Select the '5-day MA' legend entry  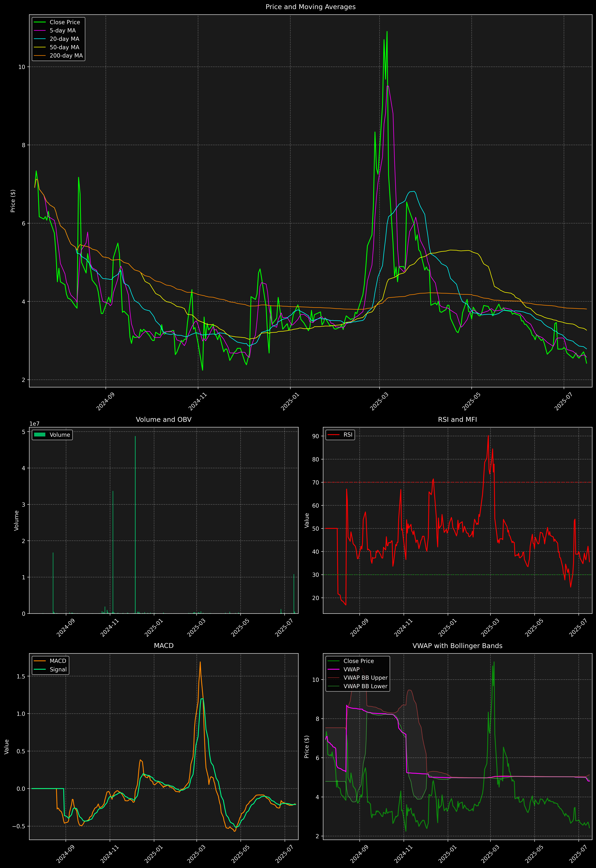click(55, 31)
